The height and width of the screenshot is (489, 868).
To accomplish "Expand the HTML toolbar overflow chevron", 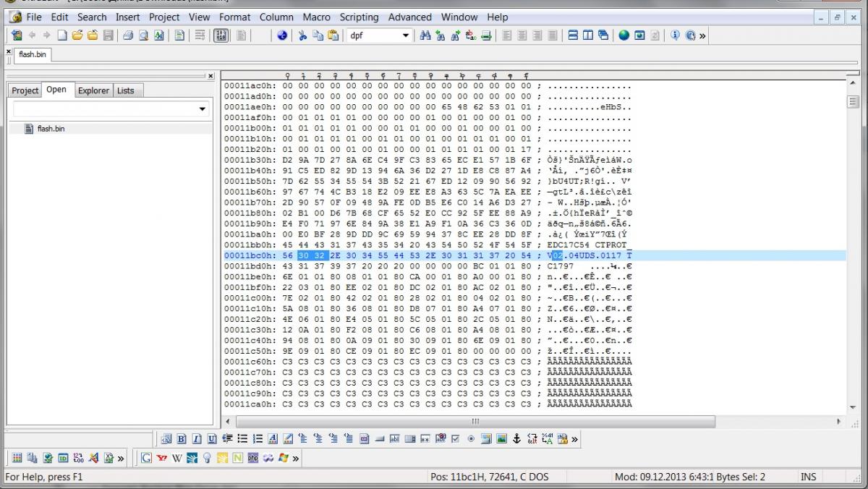I will 574,439.
